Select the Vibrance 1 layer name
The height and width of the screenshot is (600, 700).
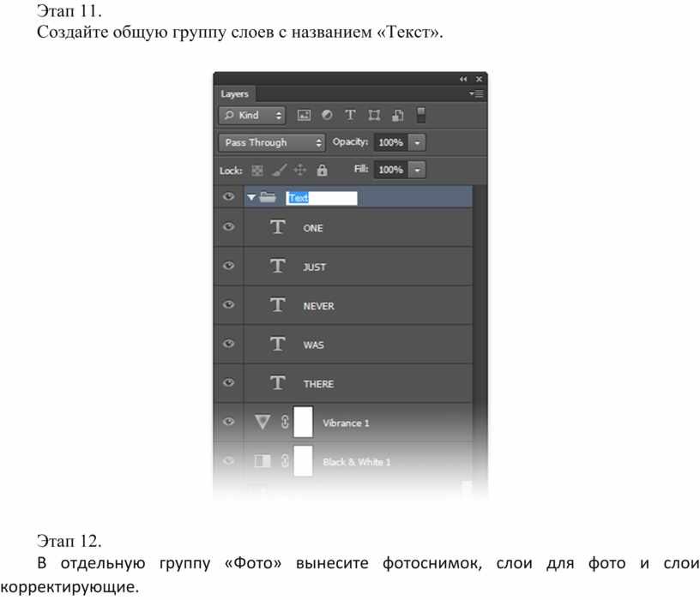[x=346, y=423]
